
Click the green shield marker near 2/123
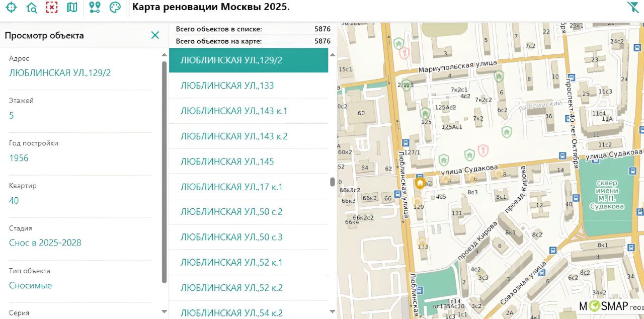coord(407,85)
